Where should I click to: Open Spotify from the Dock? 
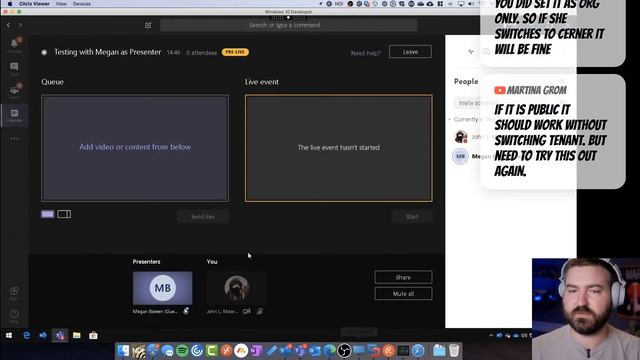182,351
